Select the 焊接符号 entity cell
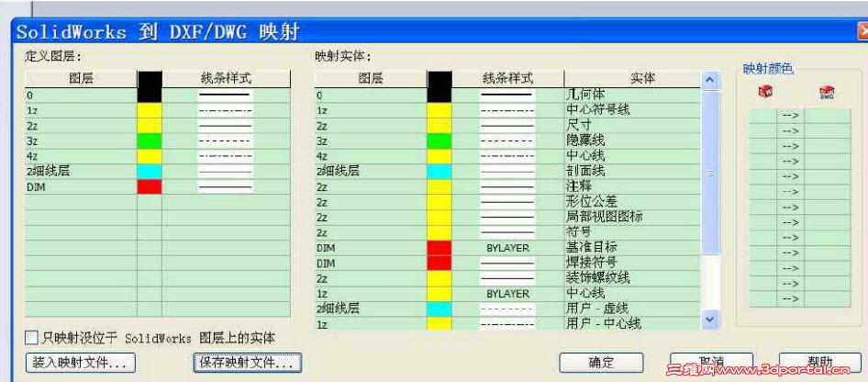 click(x=632, y=263)
